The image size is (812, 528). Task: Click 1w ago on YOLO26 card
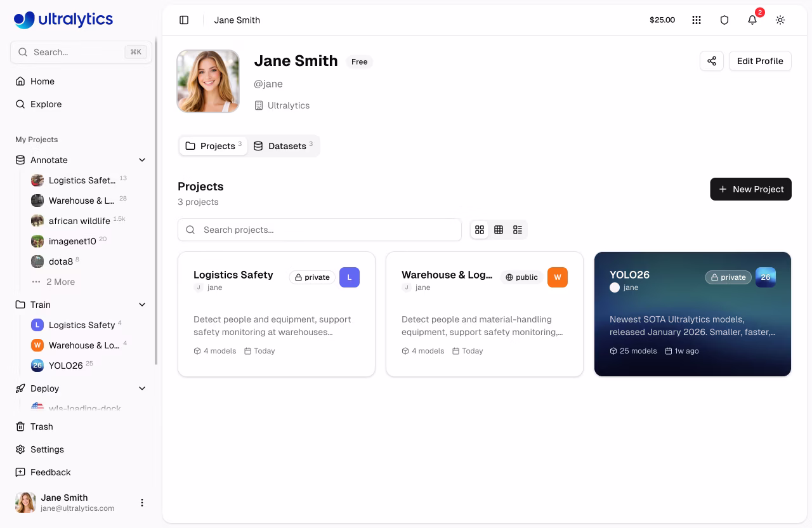682,351
